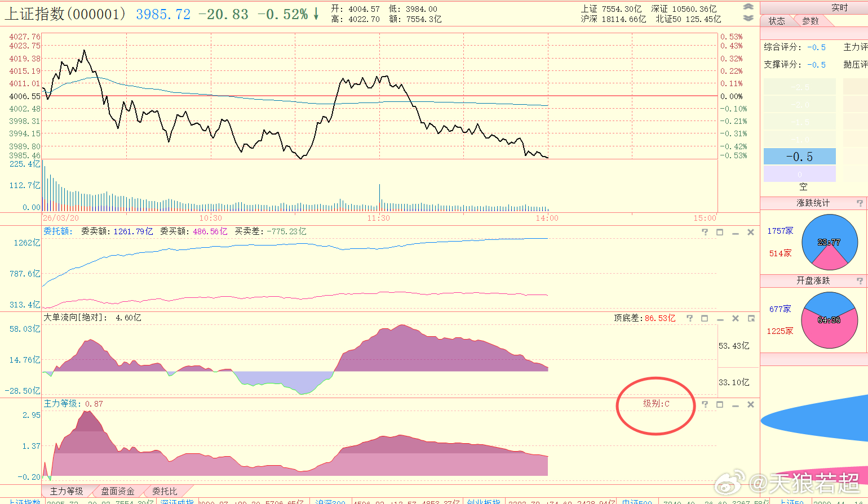
Task: Close the 大单流向 panel
Action: click(x=736, y=319)
